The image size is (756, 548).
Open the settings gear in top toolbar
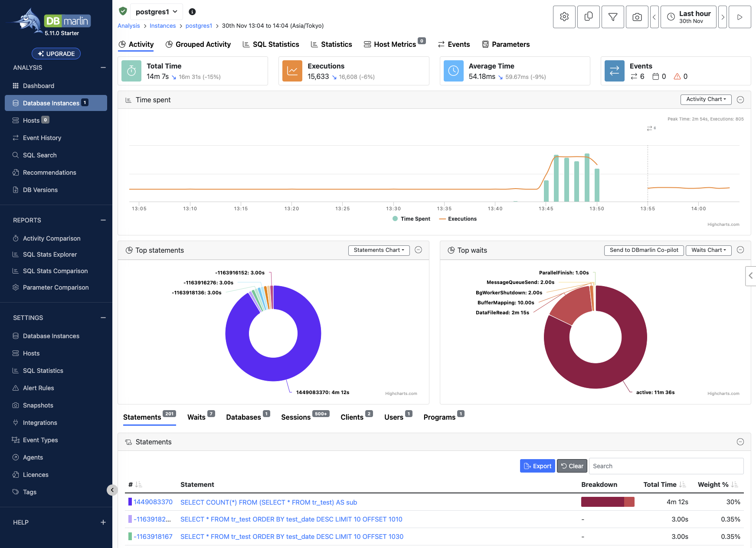(564, 17)
